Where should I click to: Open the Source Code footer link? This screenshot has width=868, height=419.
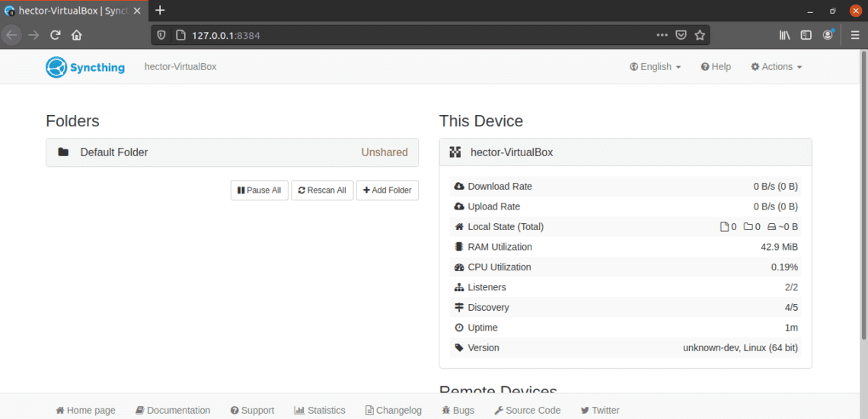528,410
